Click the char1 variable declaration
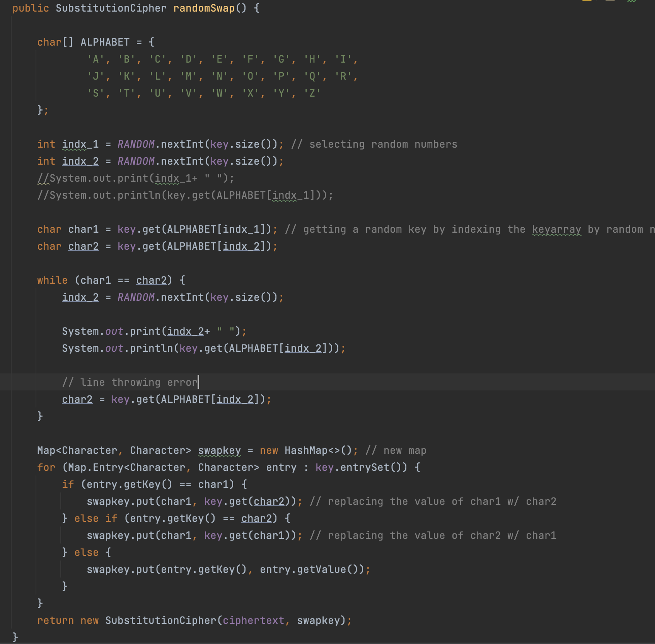 (x=83, y=229)
